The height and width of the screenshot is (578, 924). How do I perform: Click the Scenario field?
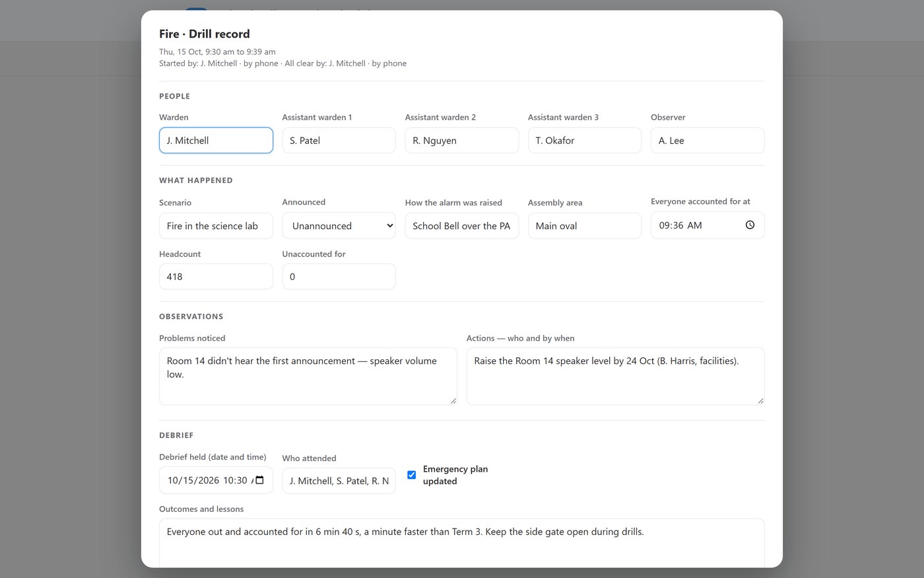tap(216, 226)
